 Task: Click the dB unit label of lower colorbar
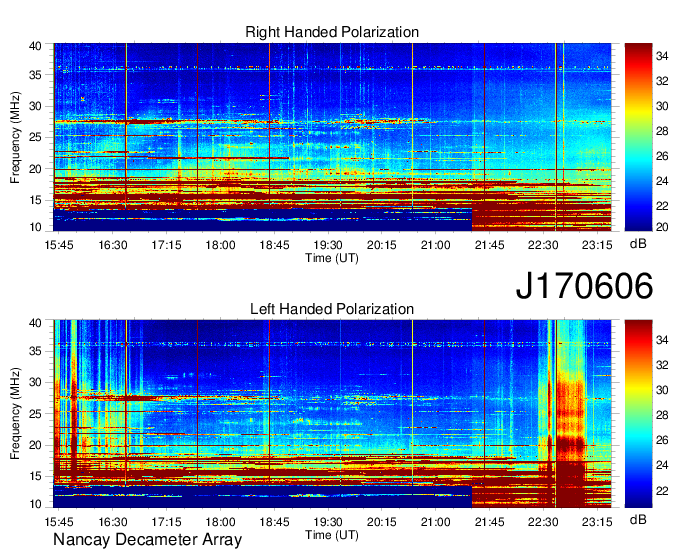[638, 519]
